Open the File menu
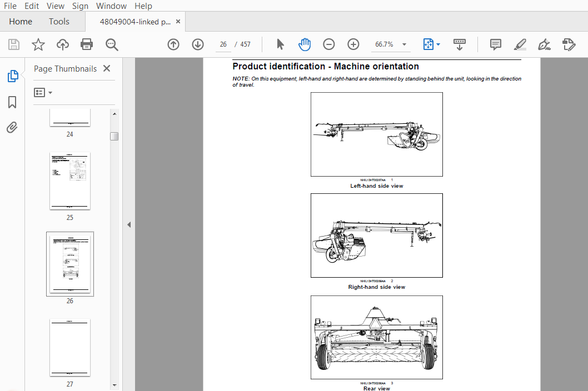This screenshot has height=391, width=588. 10,6
